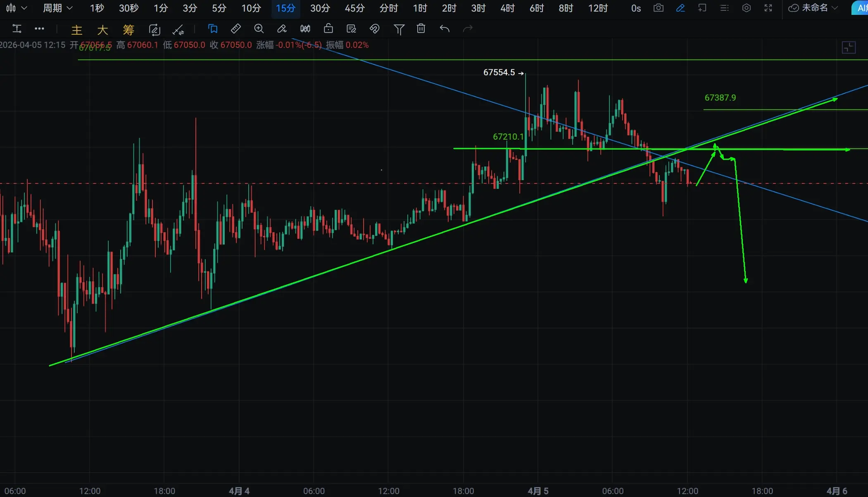
Task: Select the 1时 timeframe tab
Action: point(420,8)
